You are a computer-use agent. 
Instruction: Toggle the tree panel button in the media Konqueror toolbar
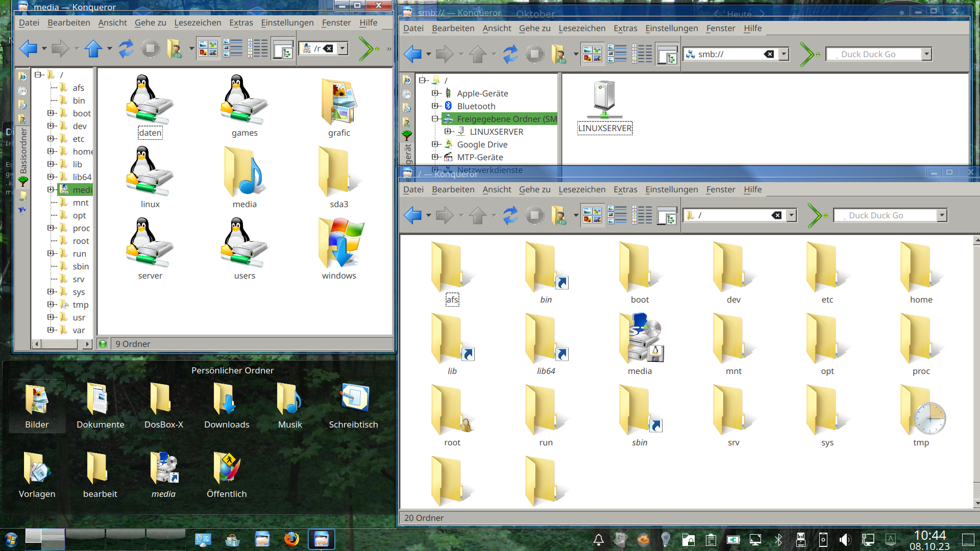pos(283,49)
